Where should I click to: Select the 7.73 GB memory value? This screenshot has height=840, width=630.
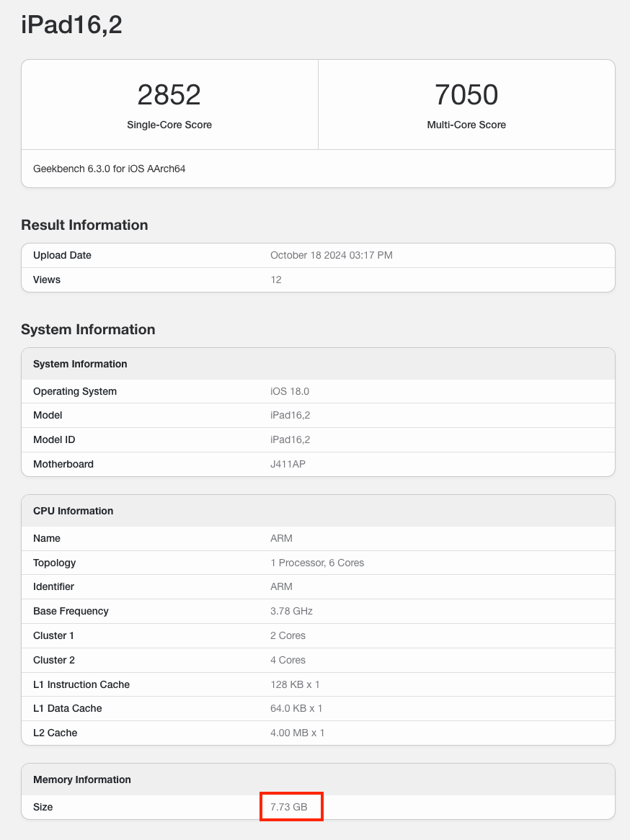[289, 808]
